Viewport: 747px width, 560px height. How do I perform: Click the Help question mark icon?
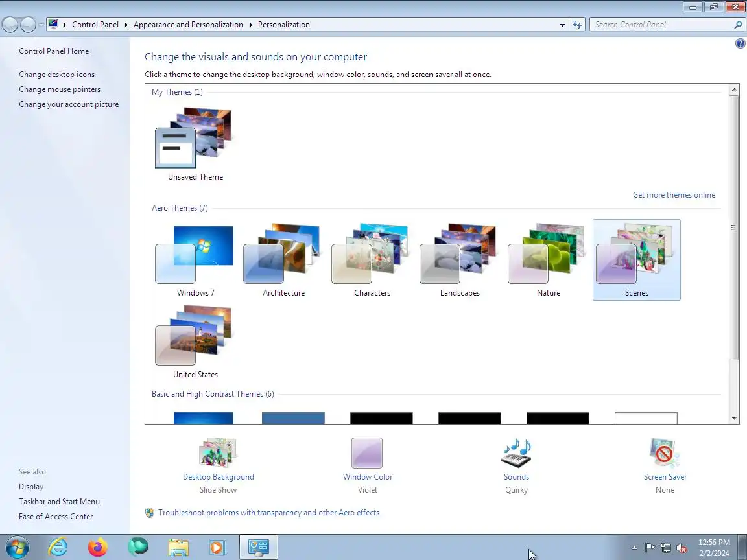click(x=740, y=44)
